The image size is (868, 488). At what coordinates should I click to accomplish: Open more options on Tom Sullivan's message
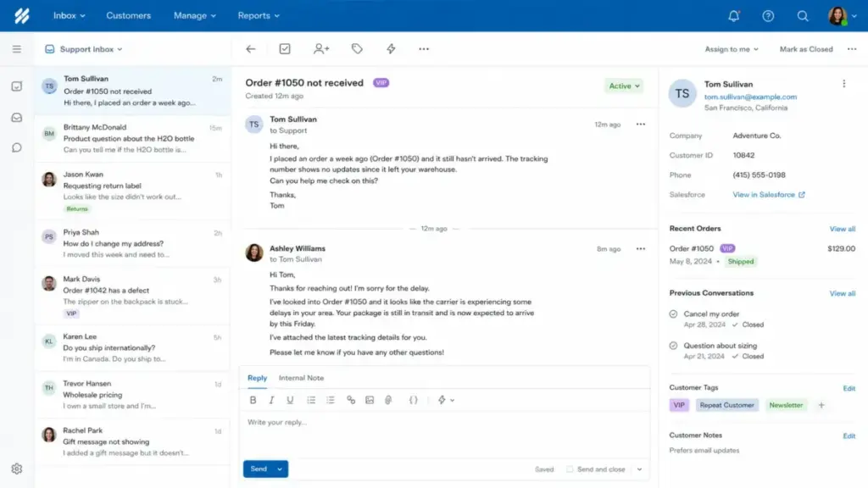pyautogui.click(x=641, y=125)
